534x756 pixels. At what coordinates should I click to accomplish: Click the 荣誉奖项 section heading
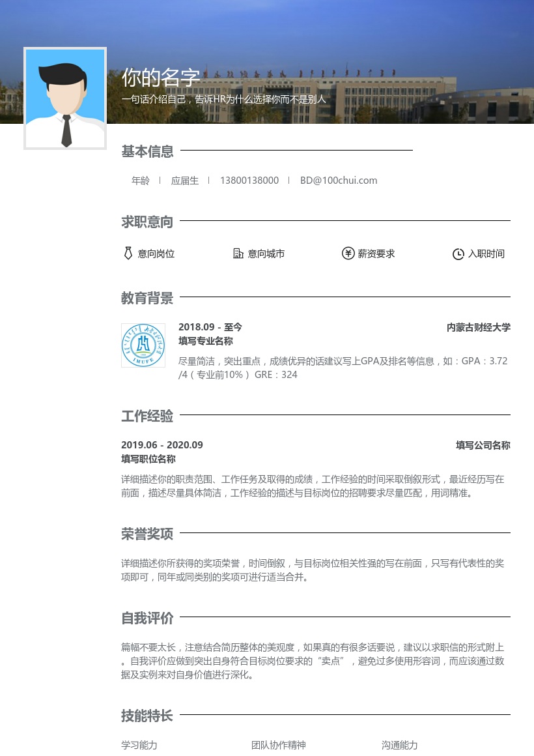point(148,534)
